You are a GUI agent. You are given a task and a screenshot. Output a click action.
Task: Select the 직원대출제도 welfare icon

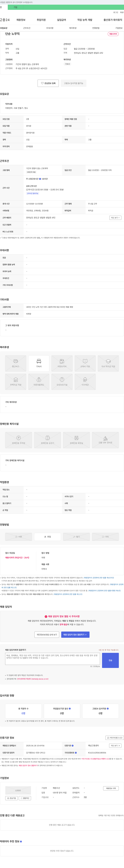tap(39, 382)
